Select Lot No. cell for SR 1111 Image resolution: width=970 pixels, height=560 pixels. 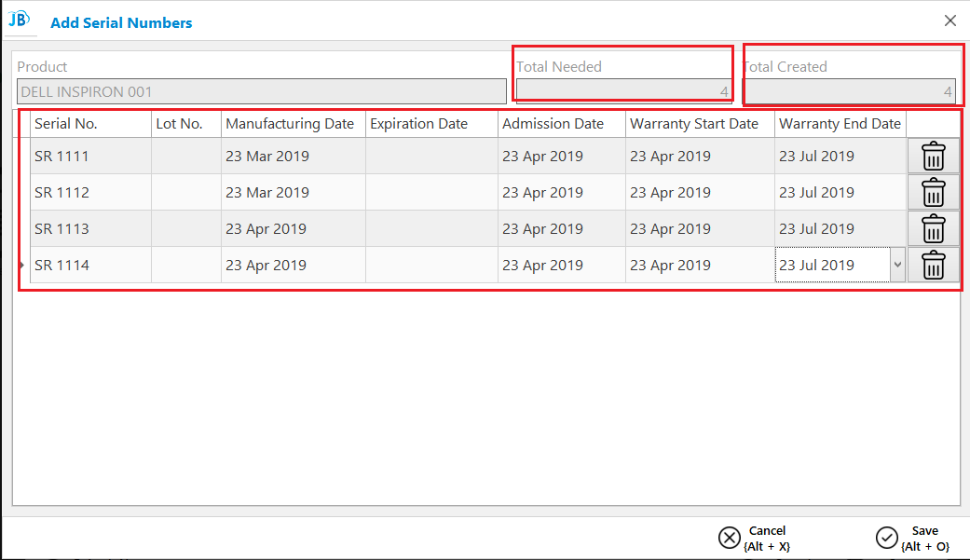pyautogui.click(x=186, y=156)
